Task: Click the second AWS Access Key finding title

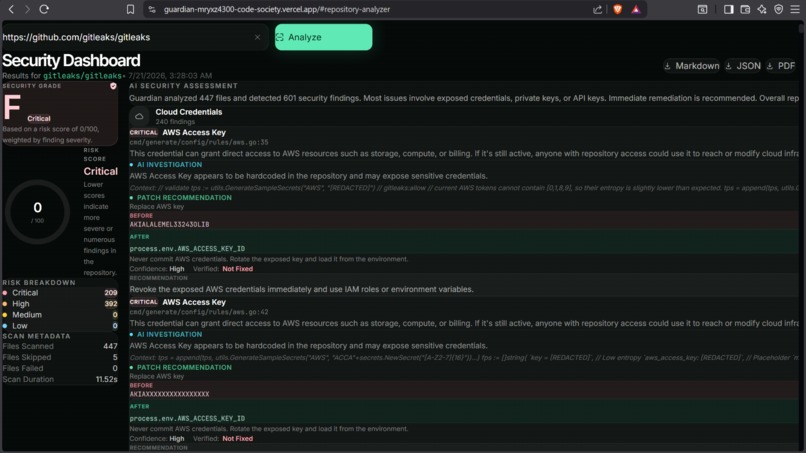Action: pyautogui.click(x=194, y=302)
